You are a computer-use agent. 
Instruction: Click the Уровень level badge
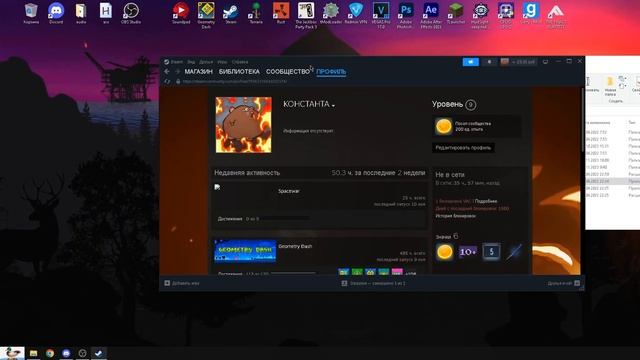(x=470, y=105)
